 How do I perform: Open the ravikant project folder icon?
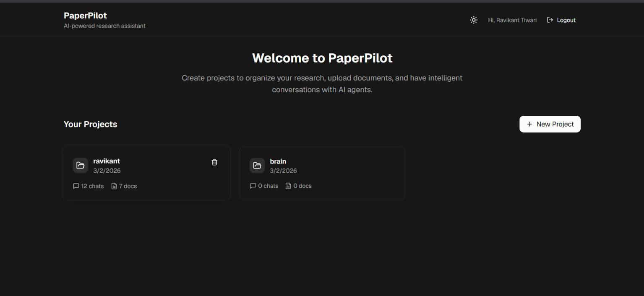(x=81, y=165)
